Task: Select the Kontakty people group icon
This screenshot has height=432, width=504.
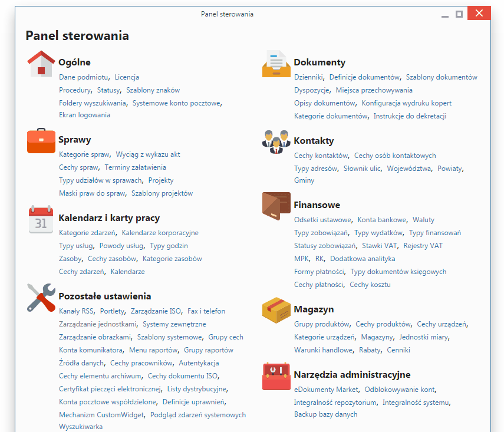Action: (276, 141)
